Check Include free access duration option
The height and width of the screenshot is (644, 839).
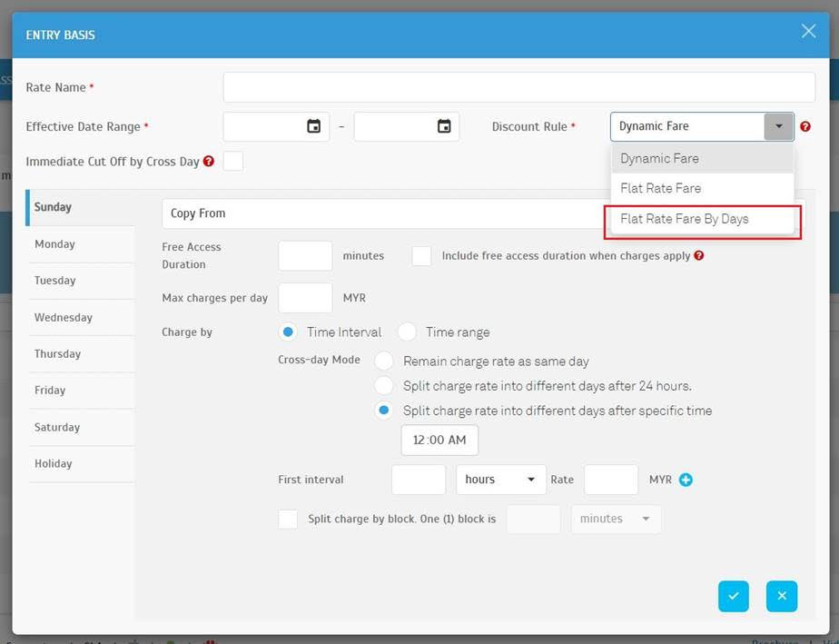[421, 256]
